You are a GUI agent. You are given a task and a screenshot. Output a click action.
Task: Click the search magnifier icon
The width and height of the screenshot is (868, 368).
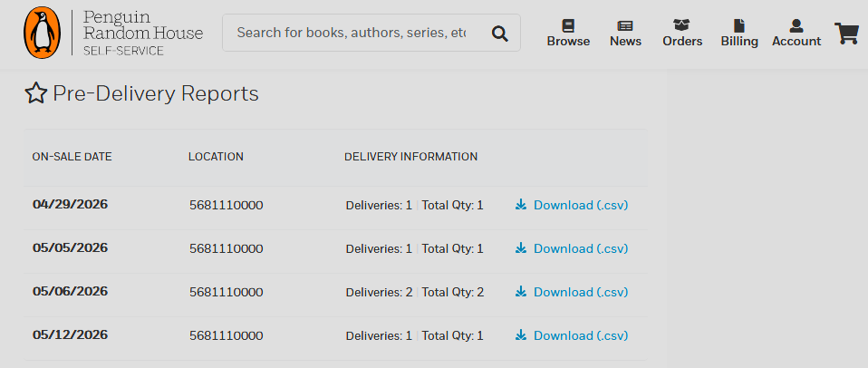point(499,34)
